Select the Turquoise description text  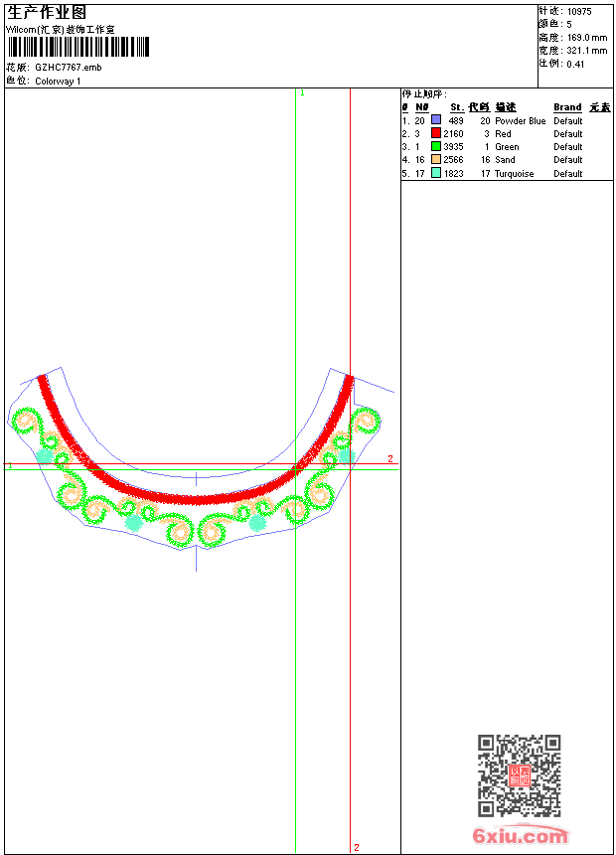(514, 174)
